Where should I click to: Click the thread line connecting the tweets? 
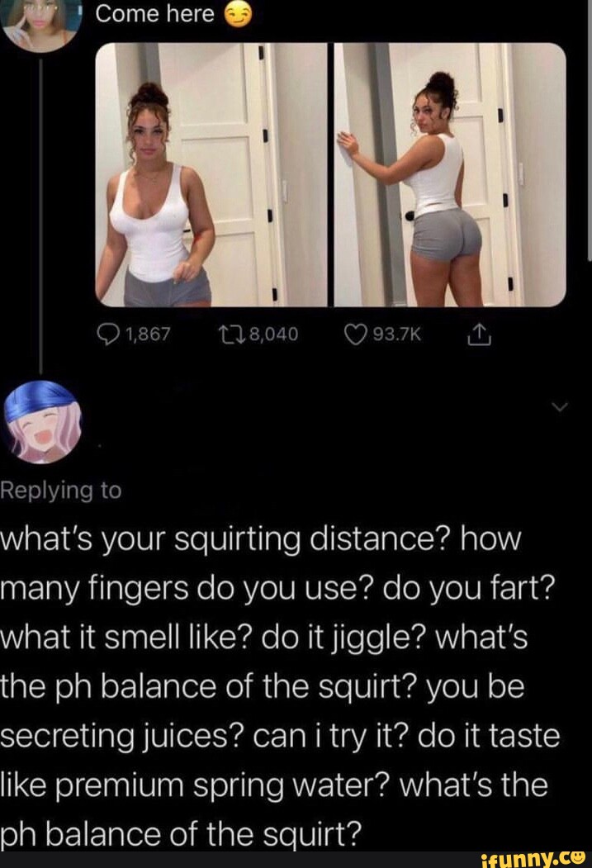click(x=41, y=216)
